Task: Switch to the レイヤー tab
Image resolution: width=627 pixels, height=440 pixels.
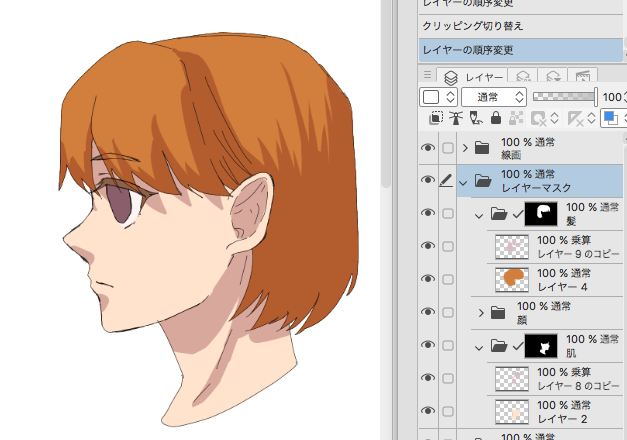Action: (x=476, y=76)
